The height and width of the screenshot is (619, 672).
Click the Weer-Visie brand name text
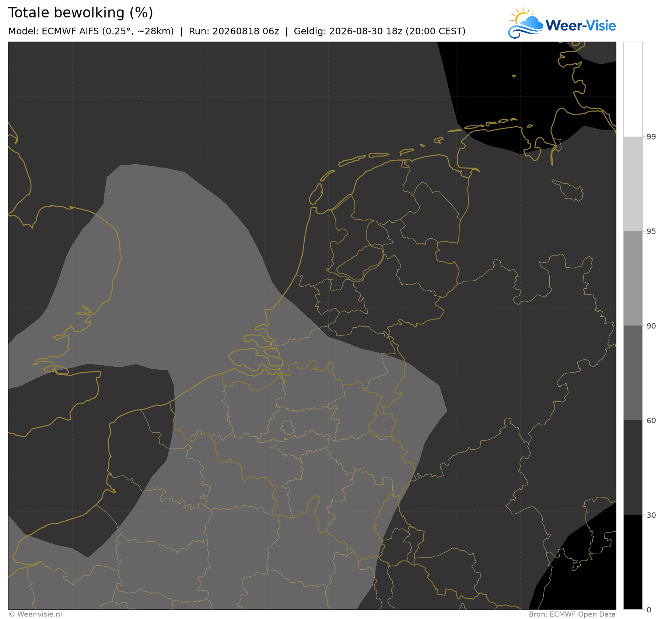[x=581, y=25]
